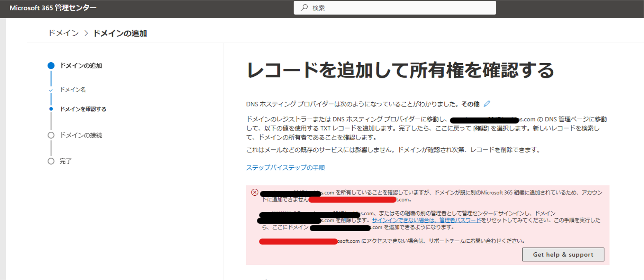This screenshot has height=280, width=644.
Task: Click the checkmark beside ドメイン名 step
Action: 51,90
